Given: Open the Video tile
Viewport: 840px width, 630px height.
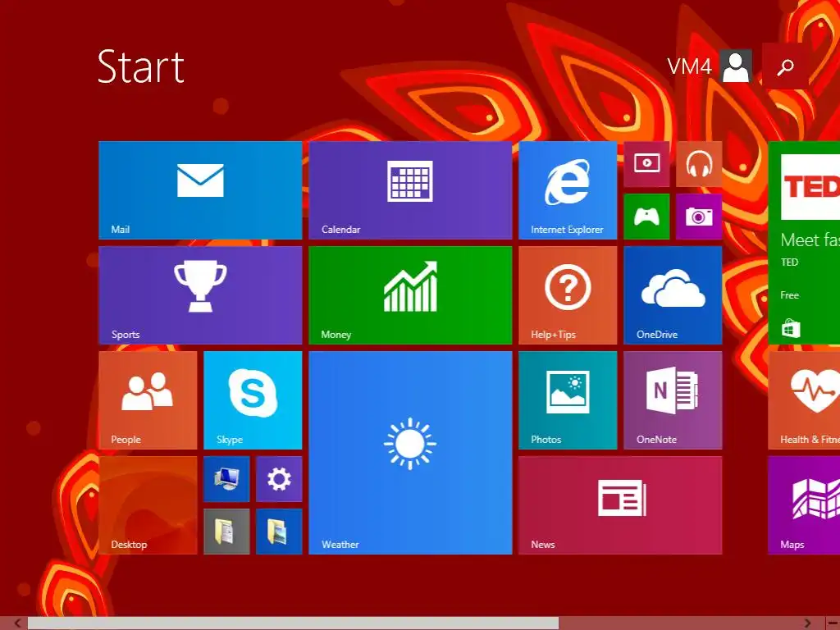Looking at the screenshot, I should point(646,164).
